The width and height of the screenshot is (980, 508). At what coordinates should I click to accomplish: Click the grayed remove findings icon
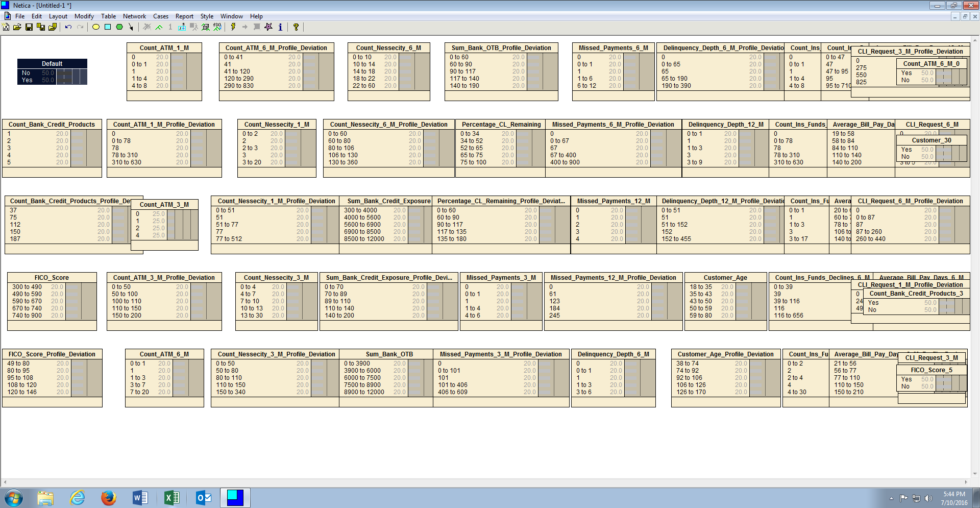tap(147, 27)
